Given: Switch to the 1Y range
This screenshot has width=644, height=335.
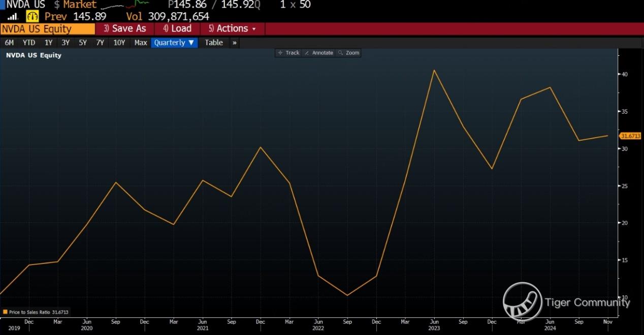Looking at the screenshot, I should 48,43.
